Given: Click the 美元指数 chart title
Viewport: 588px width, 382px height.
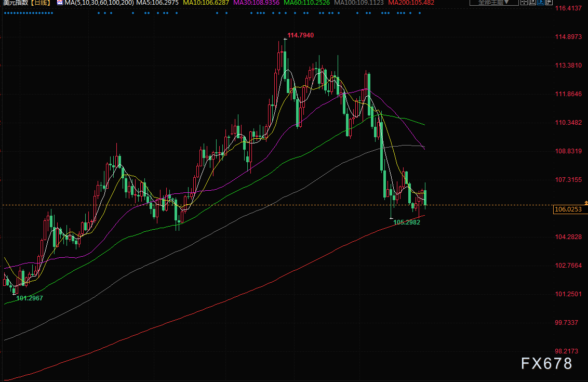Looking at the screenshot, I should tap(15, 3).
